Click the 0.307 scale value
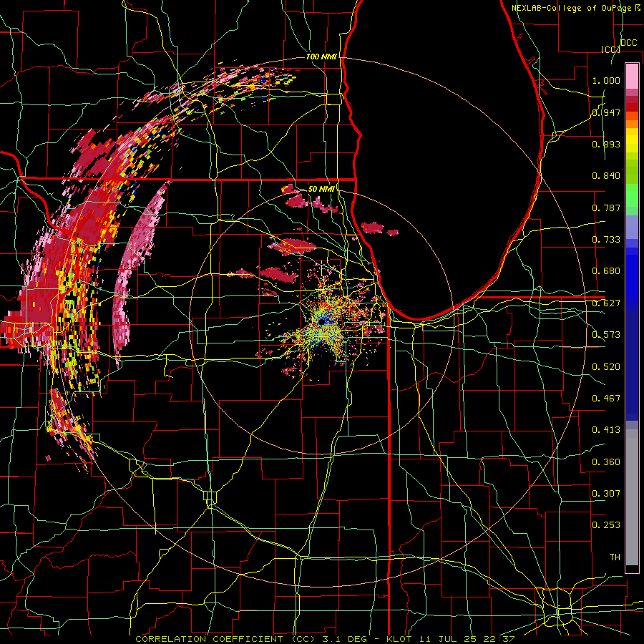This screenshot has width=644, height=644. [606, 494]
